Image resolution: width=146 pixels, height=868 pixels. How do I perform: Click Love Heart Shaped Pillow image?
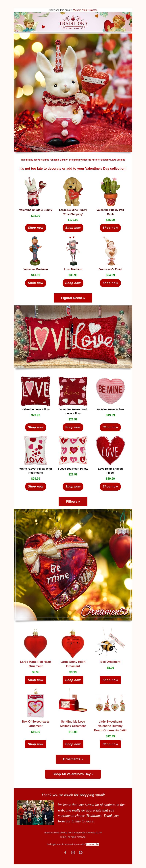pos(110,450)
